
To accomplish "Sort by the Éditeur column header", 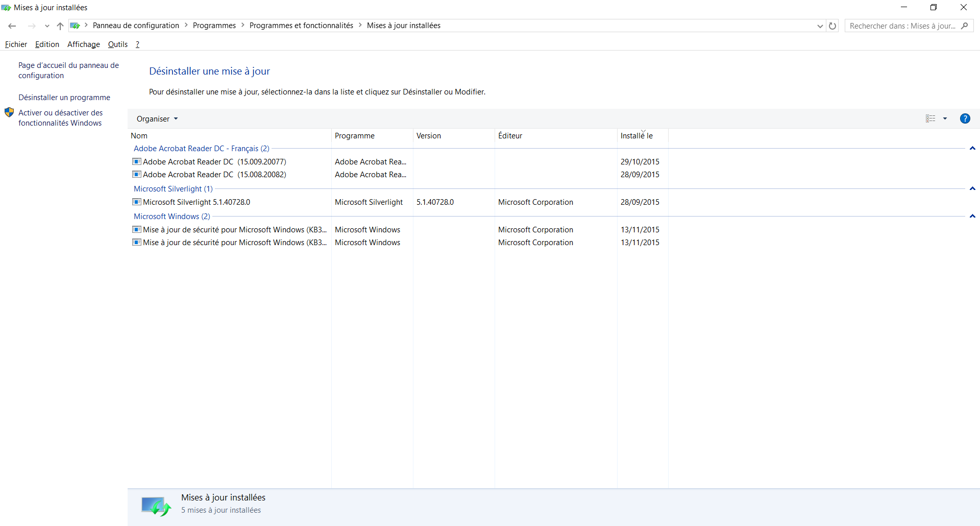I will coord(556,136).
